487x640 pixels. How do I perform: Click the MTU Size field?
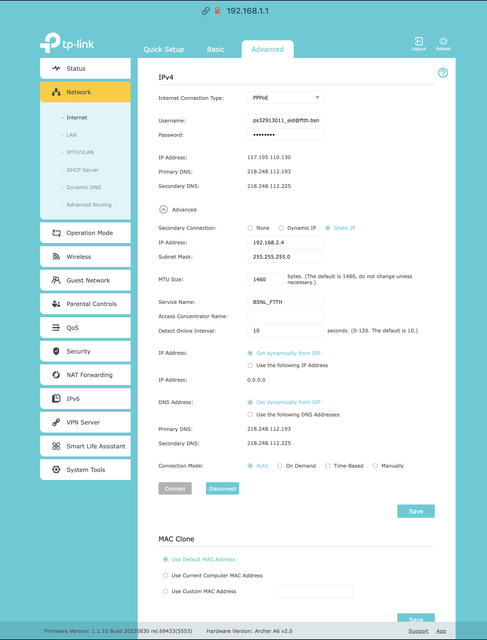point(265,280)
